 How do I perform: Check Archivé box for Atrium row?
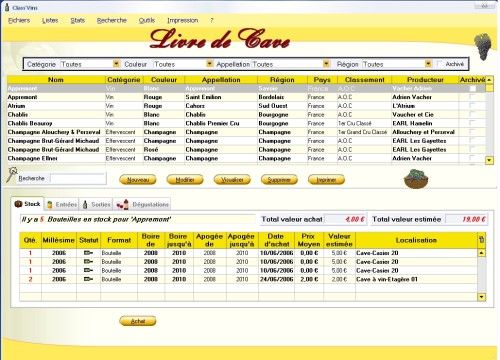click(x=472, y=106)
